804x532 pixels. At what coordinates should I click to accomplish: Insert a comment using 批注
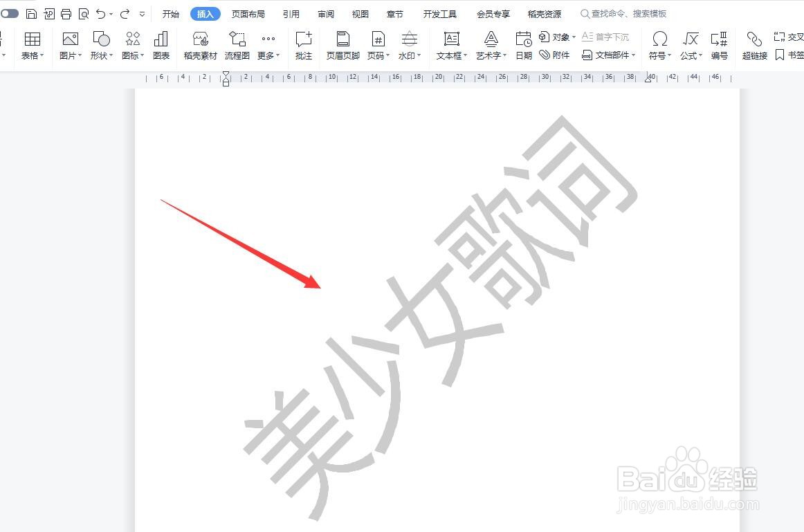click(x=303, y=45)
